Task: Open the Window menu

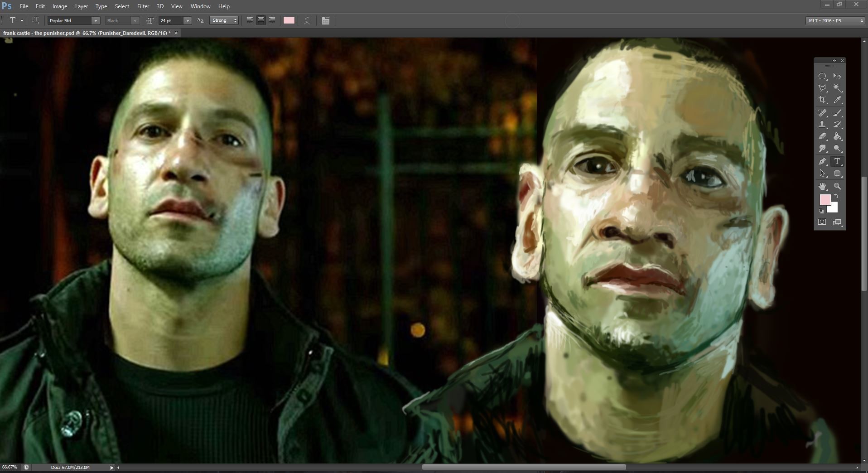Action: coord(200,6)
